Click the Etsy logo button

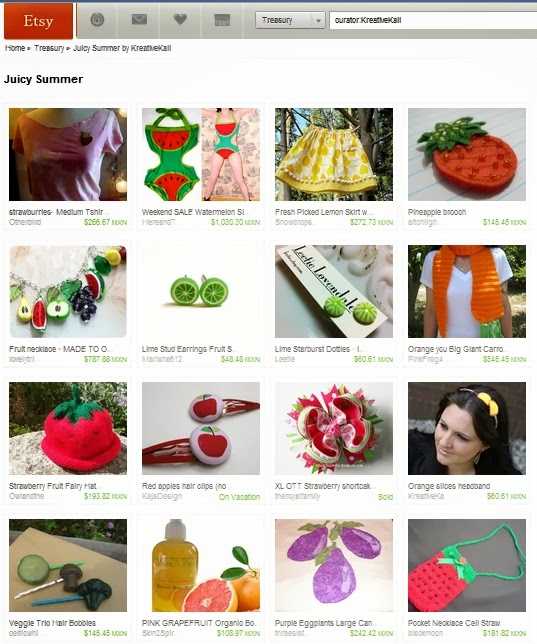pyautogui.click(x=38, y=21)
